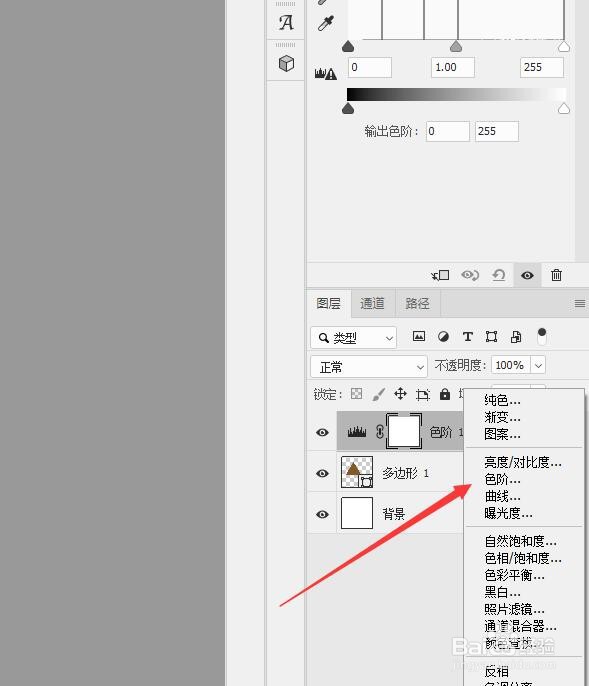Click input midtone gray slider handle

pyautogui.click(x=456, y=46)
